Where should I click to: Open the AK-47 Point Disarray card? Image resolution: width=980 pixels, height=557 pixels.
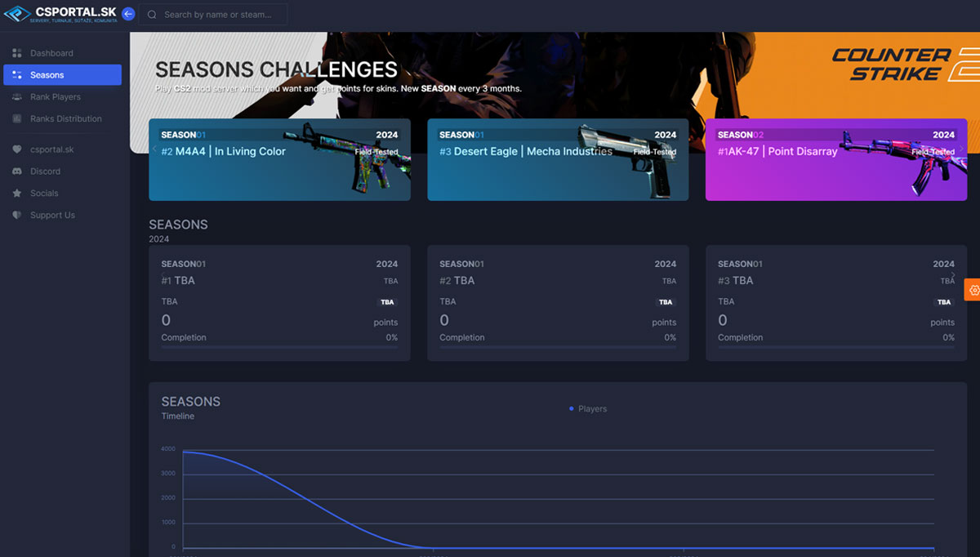coord(835,159)
